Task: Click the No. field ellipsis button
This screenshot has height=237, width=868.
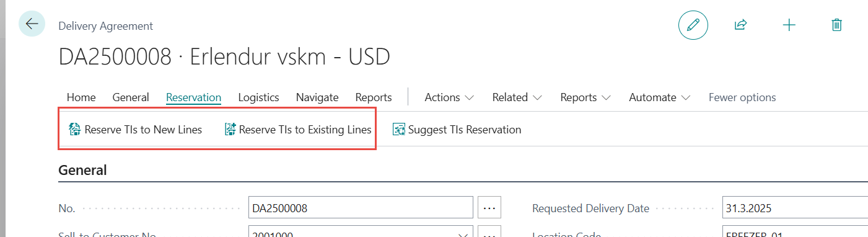Action: point(489,208)
